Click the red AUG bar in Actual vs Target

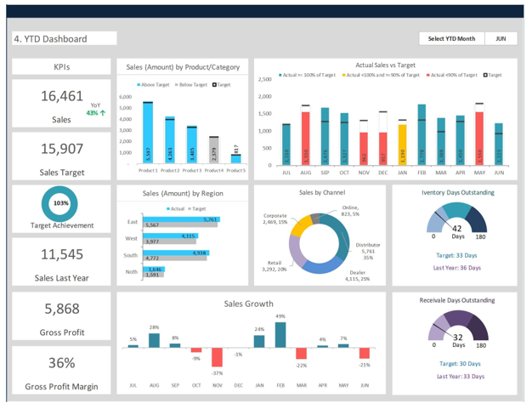click(x=306, y=139)
